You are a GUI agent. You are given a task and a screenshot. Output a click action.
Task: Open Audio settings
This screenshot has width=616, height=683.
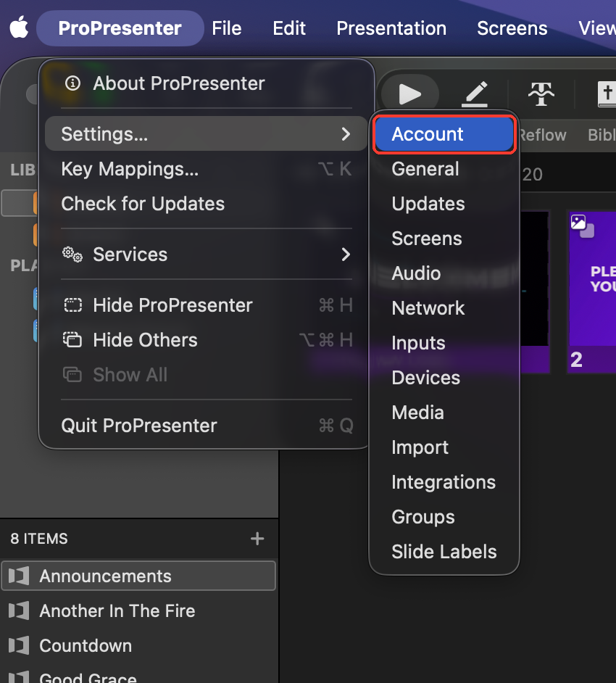pyautogui.click(x=444, y=273)
